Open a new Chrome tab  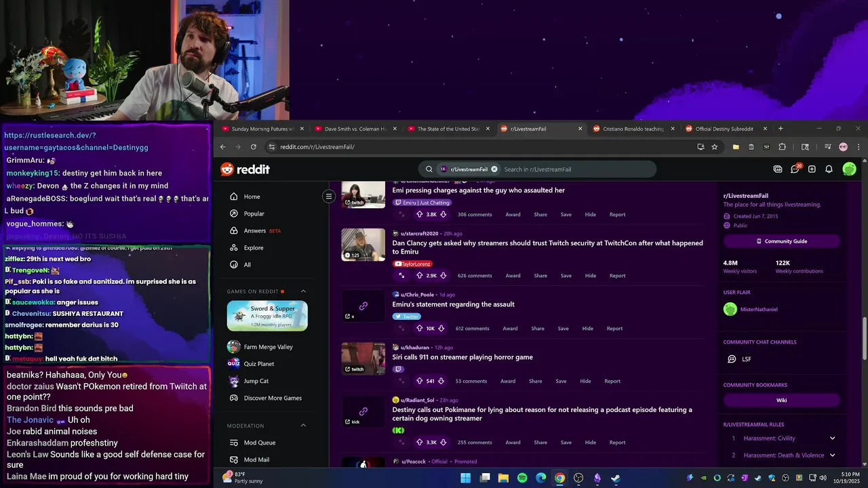tap(781, 129)
